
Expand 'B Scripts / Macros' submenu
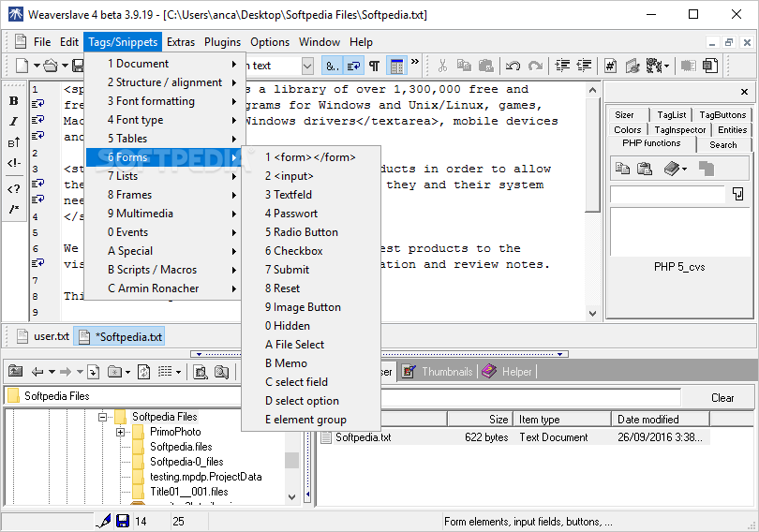coord(163,270)
